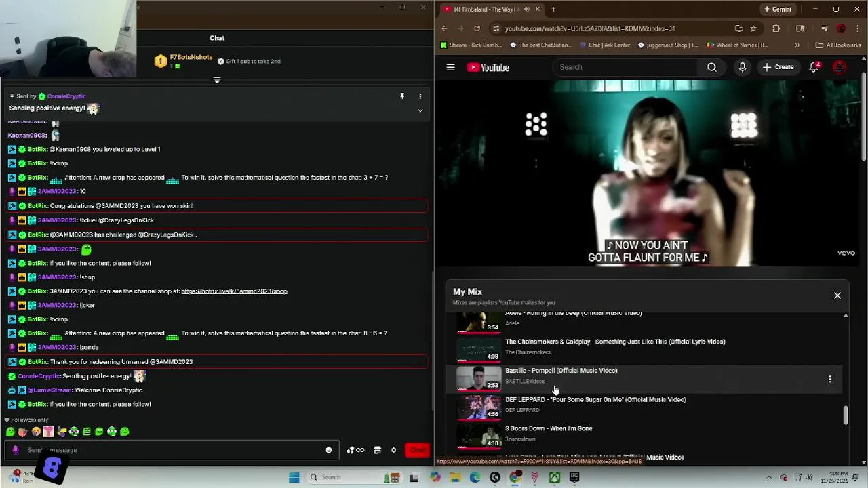Show hidden system tray icons
The height and width of the screenshot is (488, 868).
tap(769, 477)
